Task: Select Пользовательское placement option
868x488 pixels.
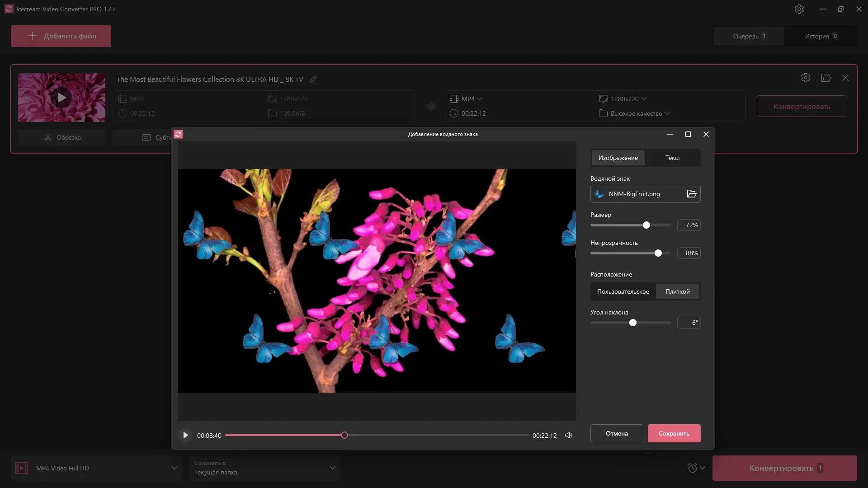Action: [x=623, y=291]
